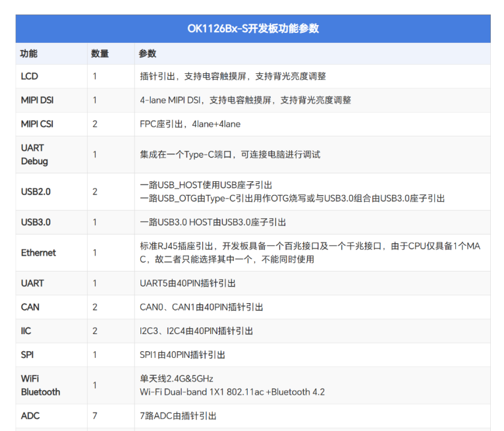Select the MIPI CSI row label
This screenshot has height=431, width=504.
(x=38, y=124)
